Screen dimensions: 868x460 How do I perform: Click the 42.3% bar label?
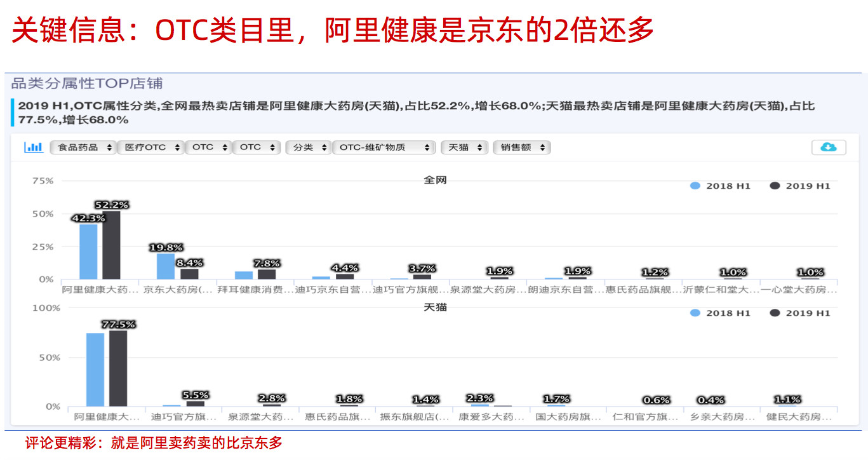[x=88, y=218]
